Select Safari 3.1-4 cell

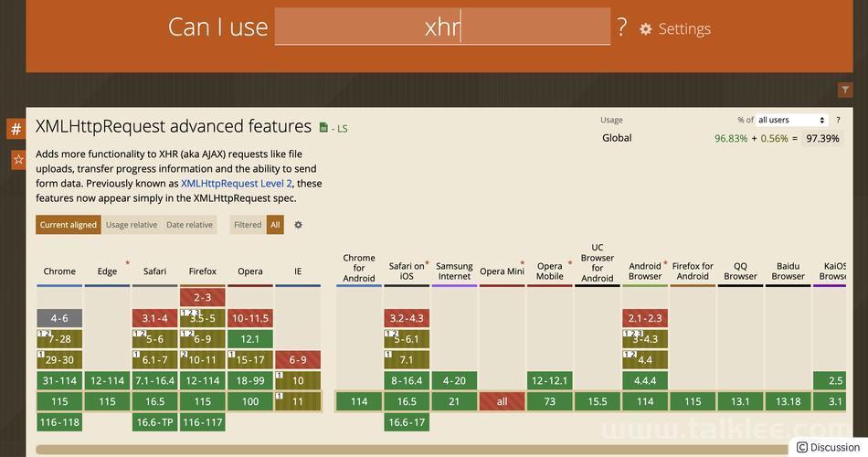pos(154,318)
